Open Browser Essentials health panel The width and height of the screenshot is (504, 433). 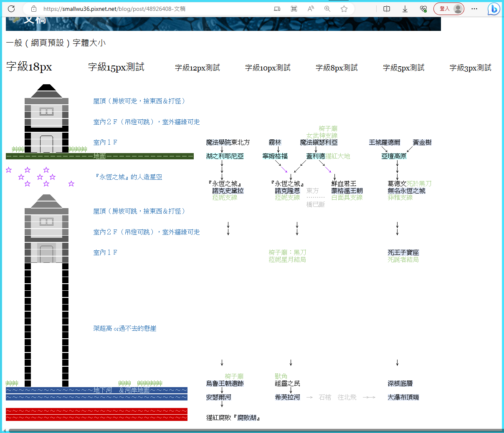(x=423, y=8)
